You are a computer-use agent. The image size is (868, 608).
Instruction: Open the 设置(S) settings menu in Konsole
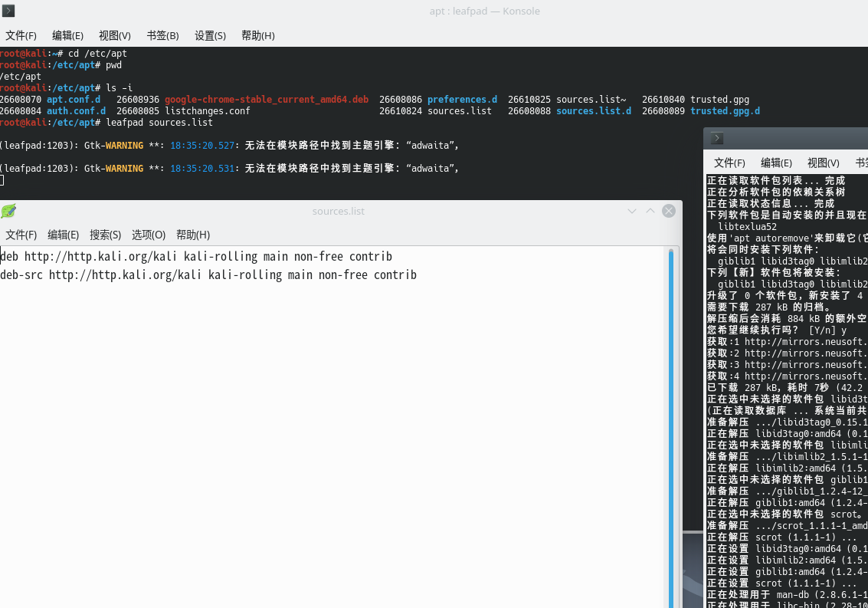(210, 35)
